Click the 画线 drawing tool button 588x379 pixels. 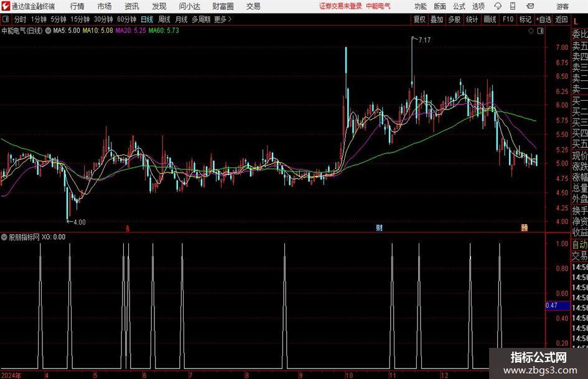(490, 19)
